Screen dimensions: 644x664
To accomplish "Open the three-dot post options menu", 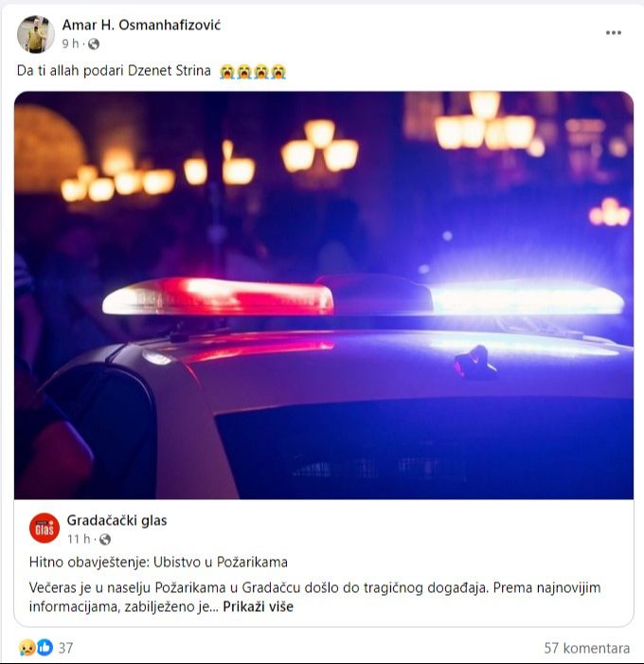I will 613,32.
